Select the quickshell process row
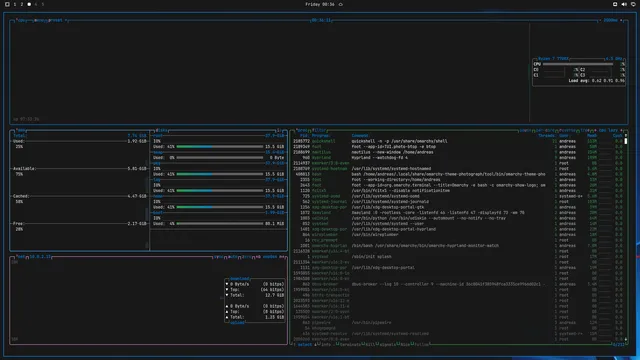 pyautogui.click(x=458, y=141)
